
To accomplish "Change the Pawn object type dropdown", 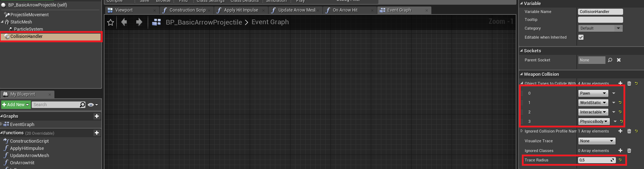I will 593,93.
